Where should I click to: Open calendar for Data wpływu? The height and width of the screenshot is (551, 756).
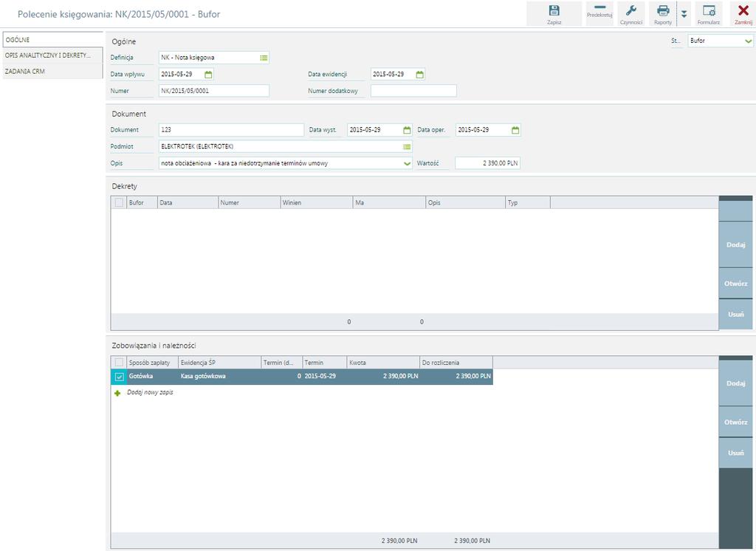pyautogui.click(x=208, y=75)
